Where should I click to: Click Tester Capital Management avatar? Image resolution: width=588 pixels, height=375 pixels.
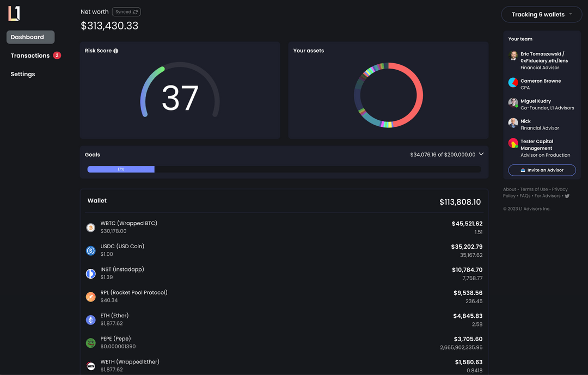tap(513, 143)
